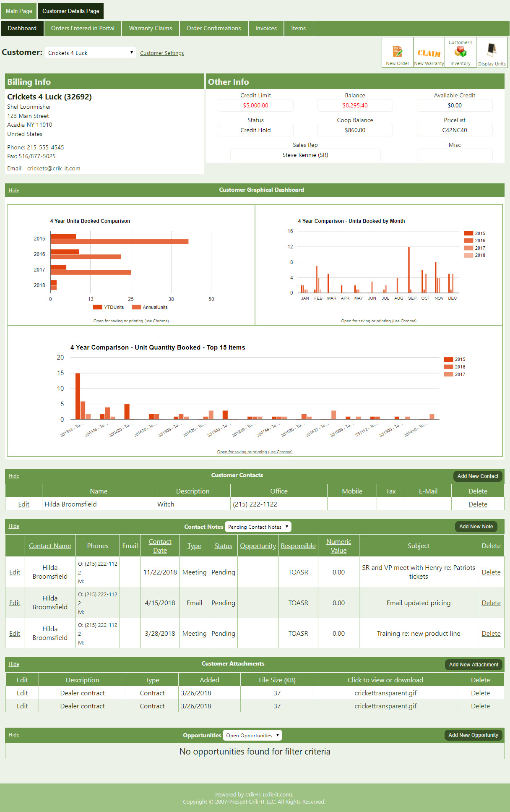Open the Units Booked by Month print link

(379, 321)
